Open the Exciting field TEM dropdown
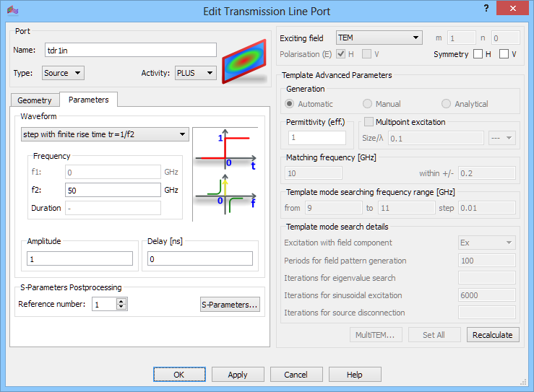This screenshot has width=534, height=392. click(x=379, y=38)
